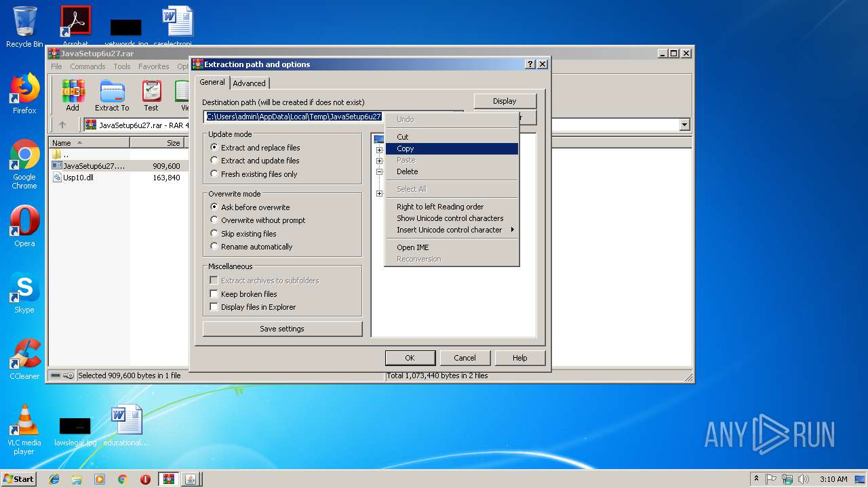Choose Right to left Reading order
The width and height of the screenshot is (868, 488).
pos(451,207)
